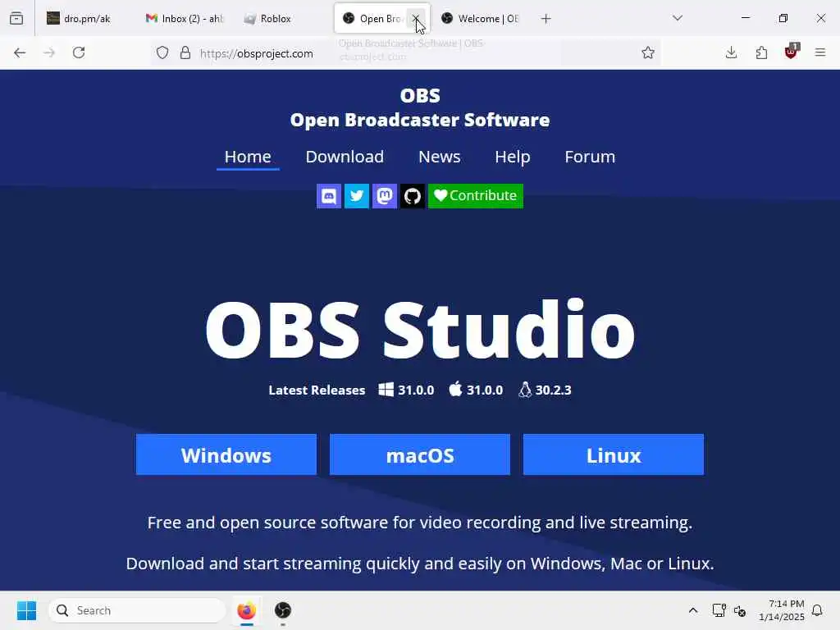Open the Twitter icon link

(357, 196)
